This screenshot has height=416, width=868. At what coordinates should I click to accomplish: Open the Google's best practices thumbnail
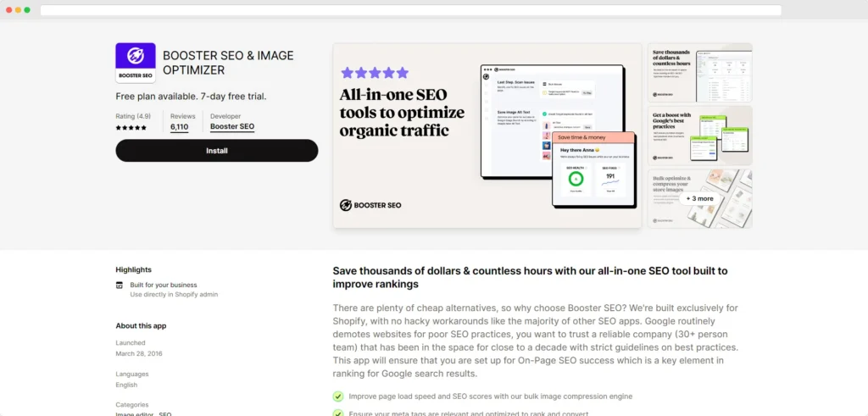tap(699, 136)
